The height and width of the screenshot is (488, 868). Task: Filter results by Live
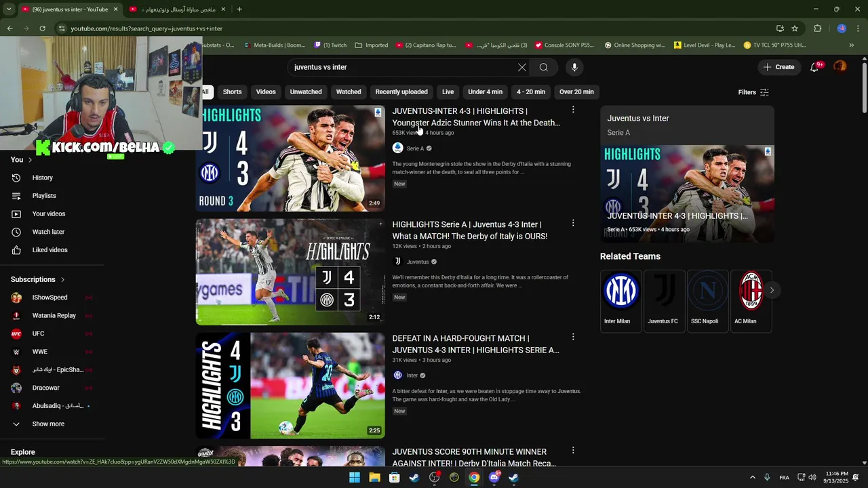point(448,91)
